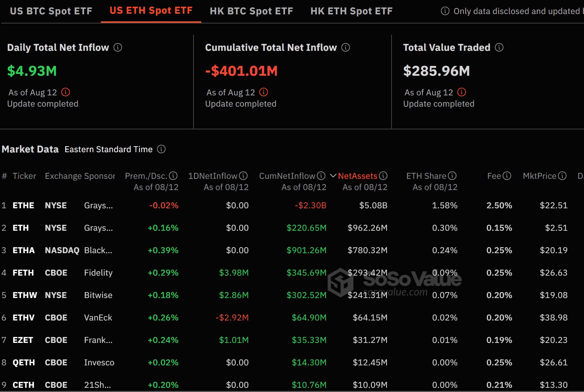Screen dimensions: 584x392
Task: Select the $4.93M daily inflow value
Action: click(32, 71)
